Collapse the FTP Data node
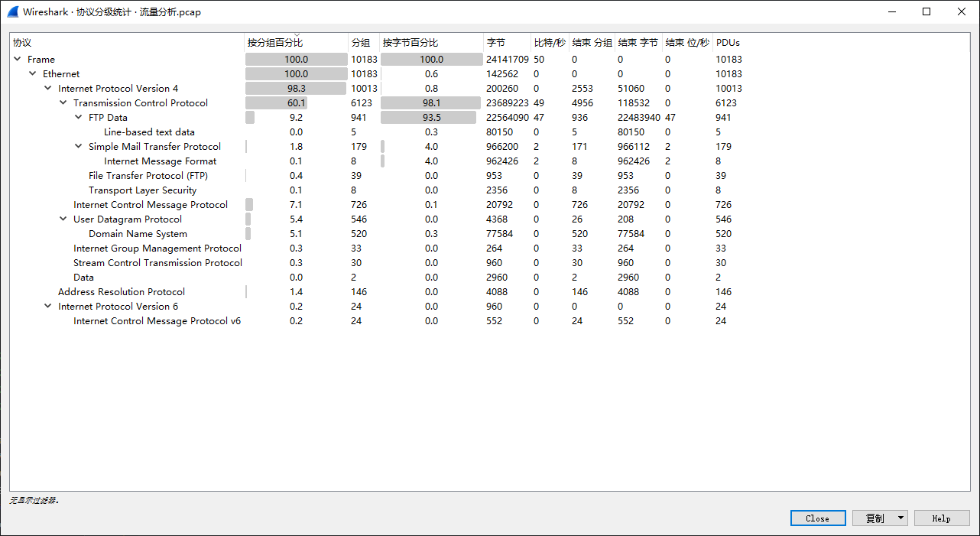The image size is (980, 536). click(x=79, y=117)
